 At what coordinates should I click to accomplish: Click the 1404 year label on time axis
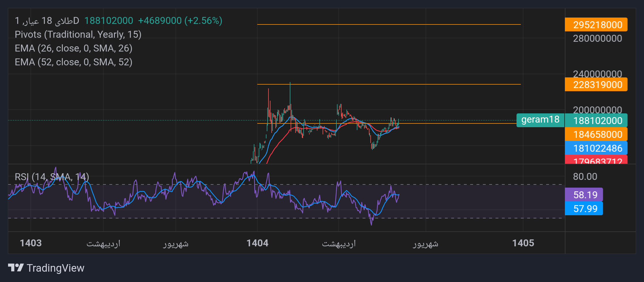click(257, 243)
